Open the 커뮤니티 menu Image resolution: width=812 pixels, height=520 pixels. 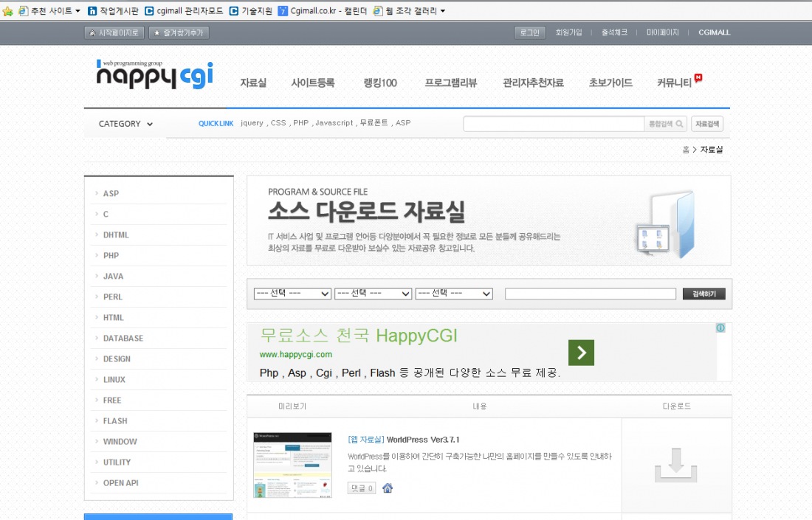pos(675,83)
